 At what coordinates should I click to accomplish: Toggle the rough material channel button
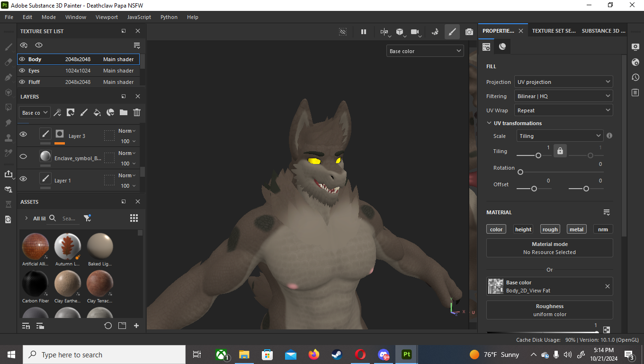tap(550, 229)
